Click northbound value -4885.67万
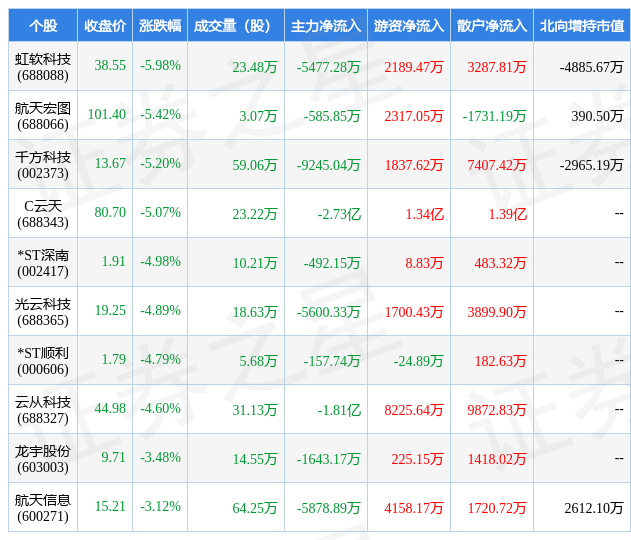This screenshot has width=631, height=540. tap(592, 67)
